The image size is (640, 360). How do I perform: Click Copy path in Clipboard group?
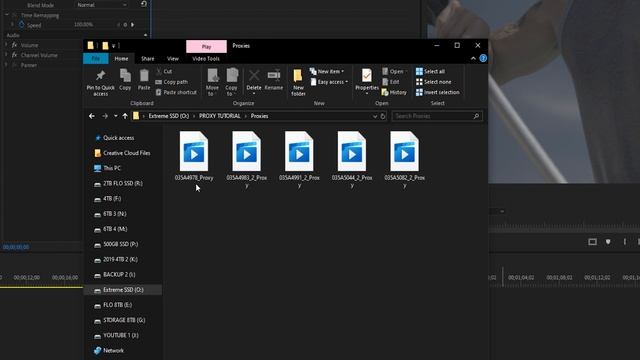(x=171, y=82)
